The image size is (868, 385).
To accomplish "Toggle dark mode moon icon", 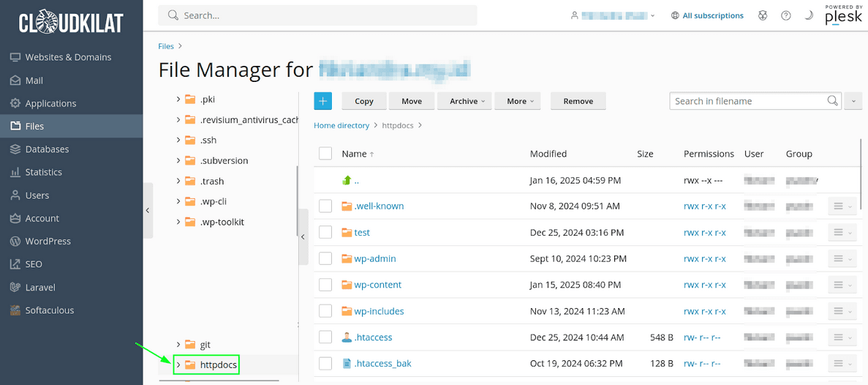I will coord(808,15).
